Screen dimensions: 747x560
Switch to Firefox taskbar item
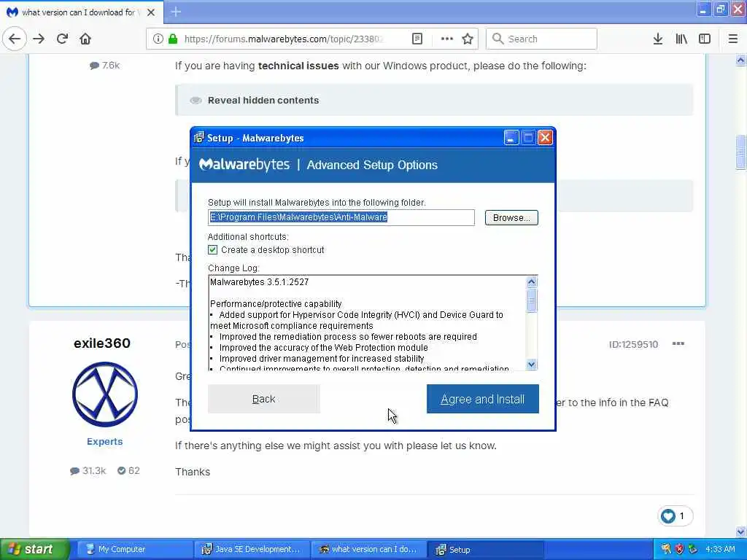(x=368, y=549)
